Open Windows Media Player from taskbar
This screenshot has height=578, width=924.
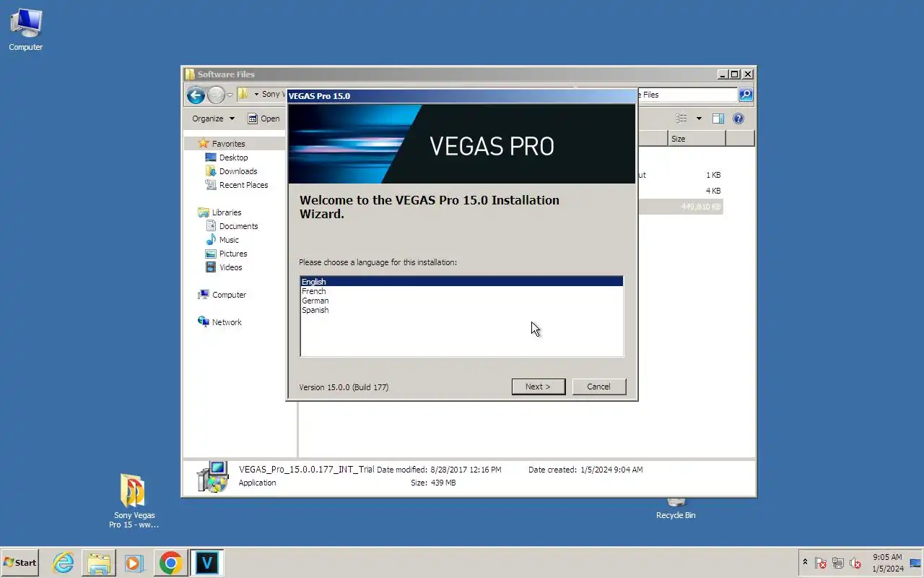[x=134, y=562]
